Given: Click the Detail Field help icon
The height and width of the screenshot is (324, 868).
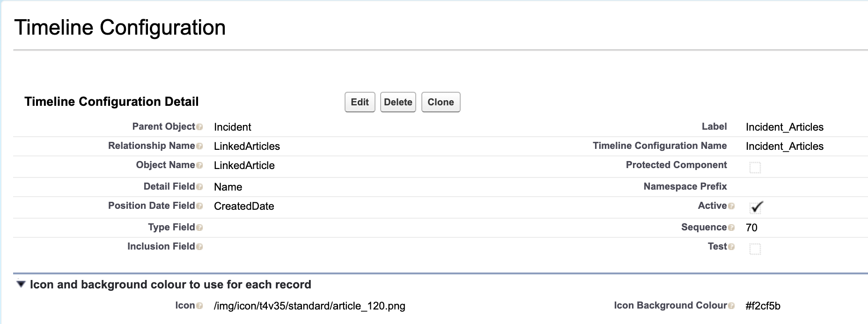Looking at the screenshot, I should click(x=200, y=187).
